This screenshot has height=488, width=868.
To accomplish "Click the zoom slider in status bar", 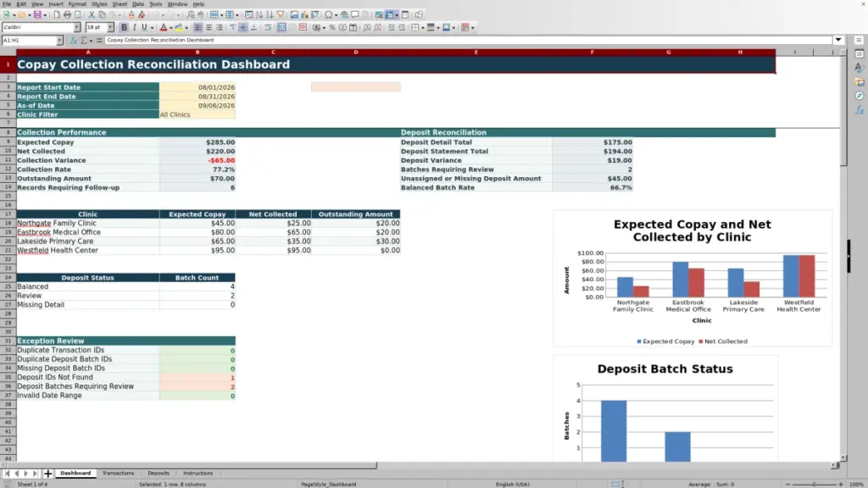I will [814, 484].
